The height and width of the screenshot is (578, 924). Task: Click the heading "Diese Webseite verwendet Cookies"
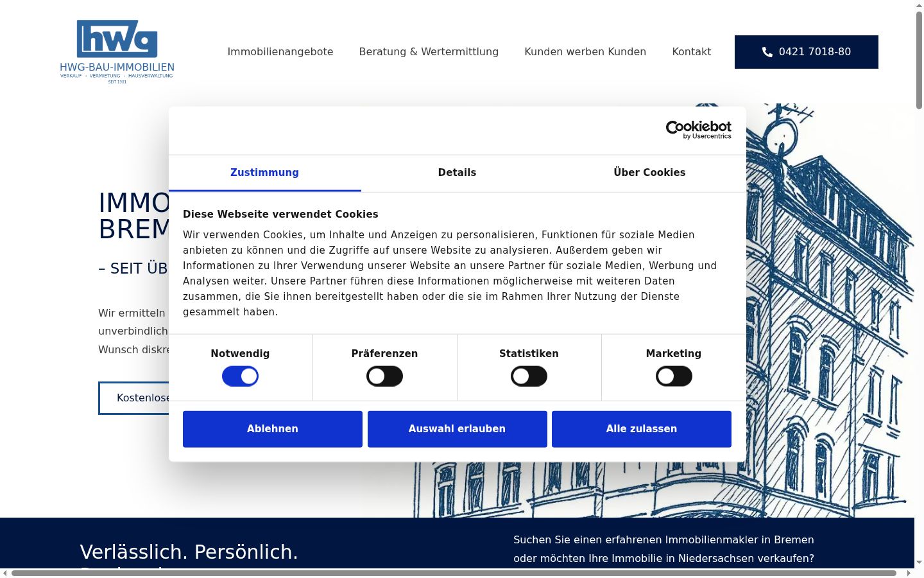pos(280,215)
